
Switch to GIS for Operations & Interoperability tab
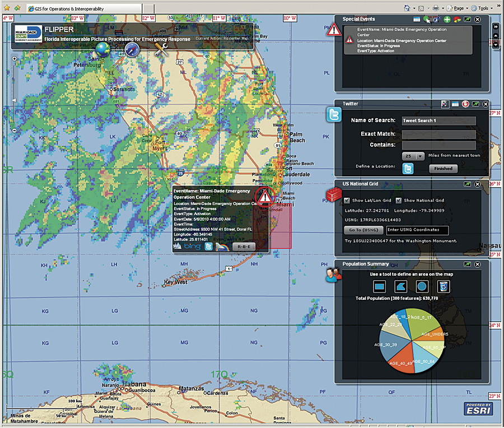tap(83, 8)
